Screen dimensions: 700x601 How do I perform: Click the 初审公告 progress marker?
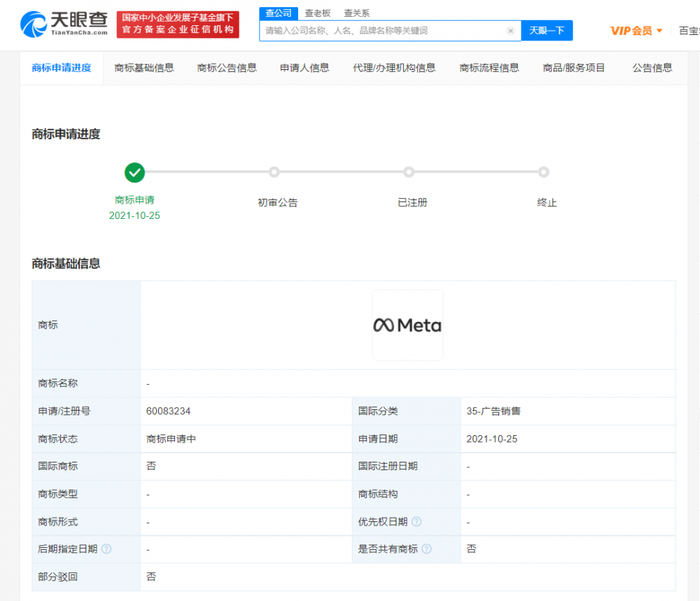point(274,172)
